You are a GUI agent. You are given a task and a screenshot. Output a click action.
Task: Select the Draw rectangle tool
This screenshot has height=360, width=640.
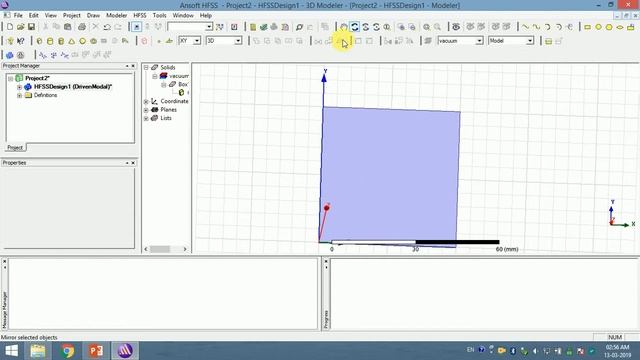587,27
